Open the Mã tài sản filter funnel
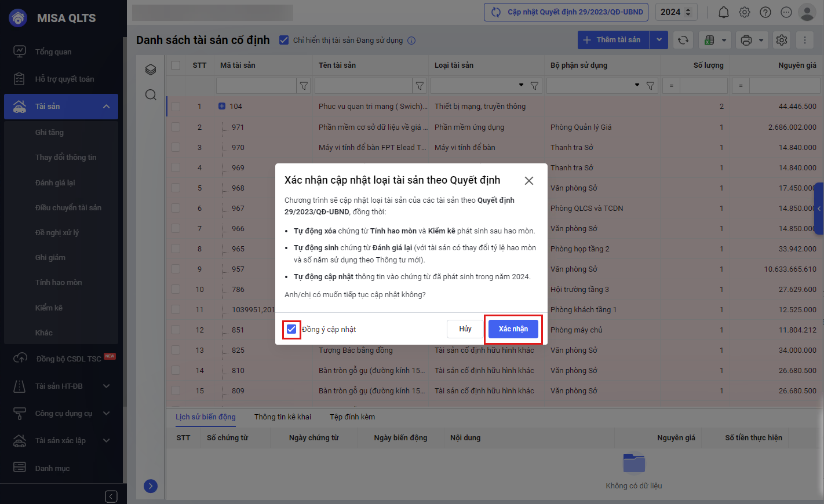Screen dimensions: 824x504 pos(304,86)
